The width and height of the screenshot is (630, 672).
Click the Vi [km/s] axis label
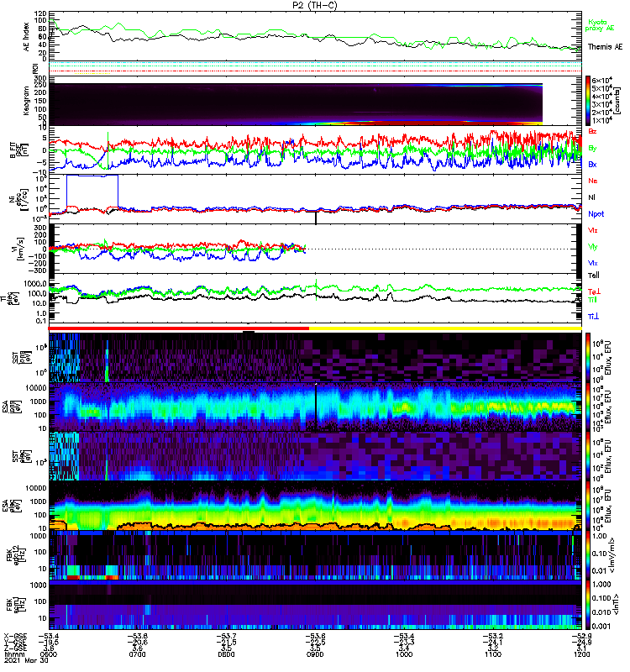19,249
